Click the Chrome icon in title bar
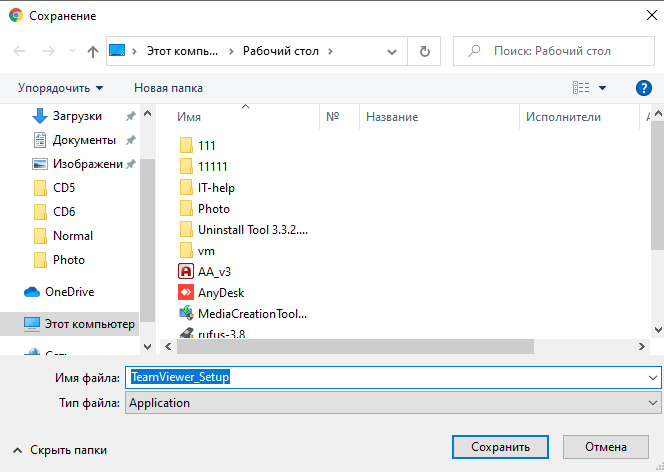Image resolution: width=664 pixels, height=472 pixels. tap(16, 16)
